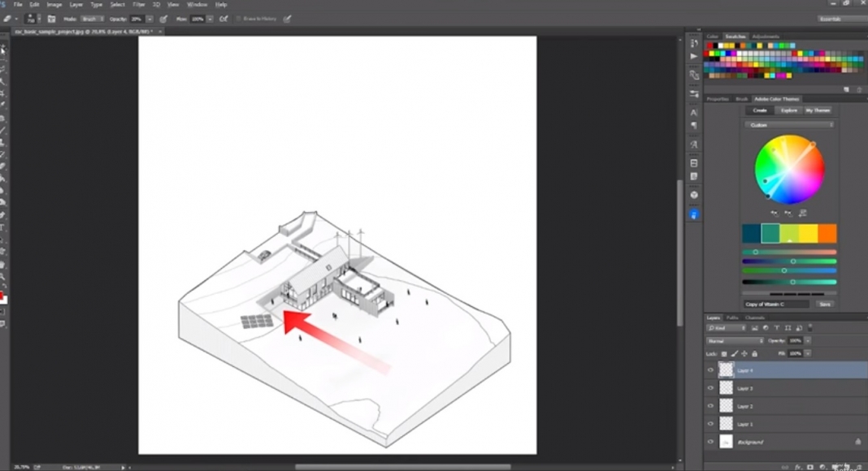868x471 pixels.
Task: Click the Explore button in Color Themes
Action: (x=788, y=110)
